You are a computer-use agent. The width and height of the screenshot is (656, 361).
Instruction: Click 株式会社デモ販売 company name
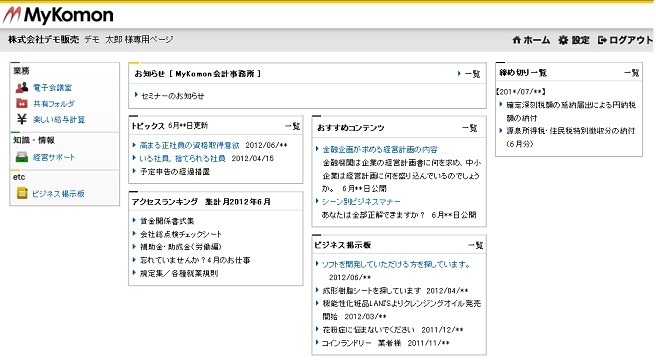43,39
